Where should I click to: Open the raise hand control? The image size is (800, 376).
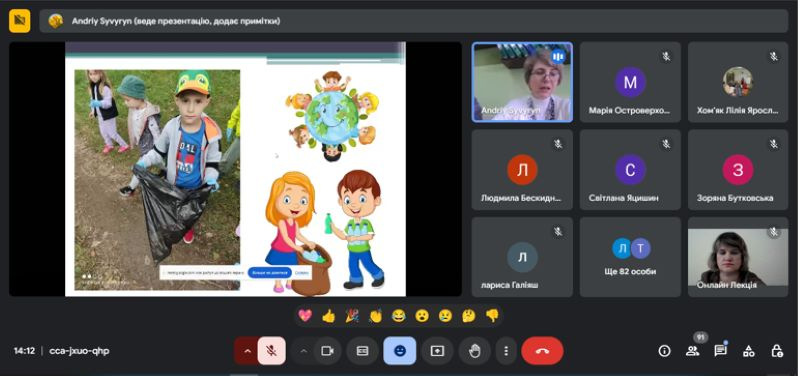(474, 350)
